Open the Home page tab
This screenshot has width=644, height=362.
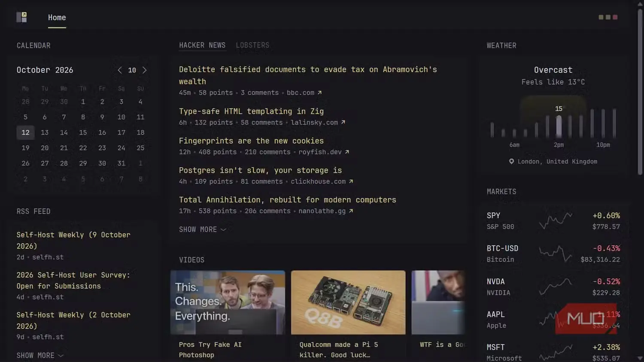[x=57, y=18]
